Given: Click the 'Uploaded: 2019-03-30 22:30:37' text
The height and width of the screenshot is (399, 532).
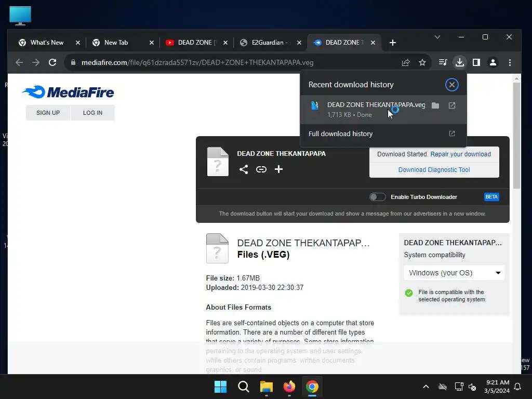Looking at the screenshot, I should click(x=255, y=287).
